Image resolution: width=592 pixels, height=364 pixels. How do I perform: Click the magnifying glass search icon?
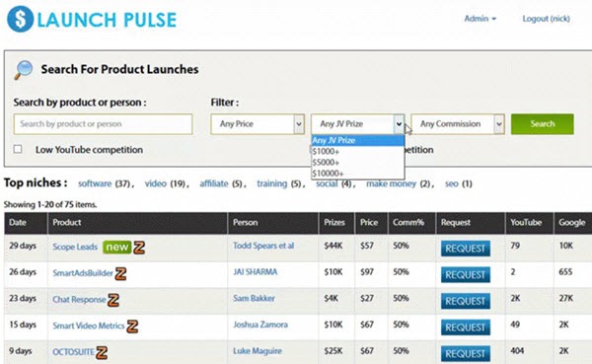coord(24,70)
